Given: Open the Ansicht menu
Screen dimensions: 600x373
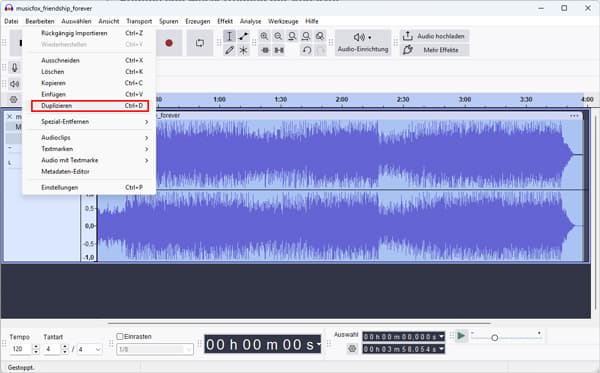Looking at the screenshot, I should pyautogui.click(x=109, y=21).
